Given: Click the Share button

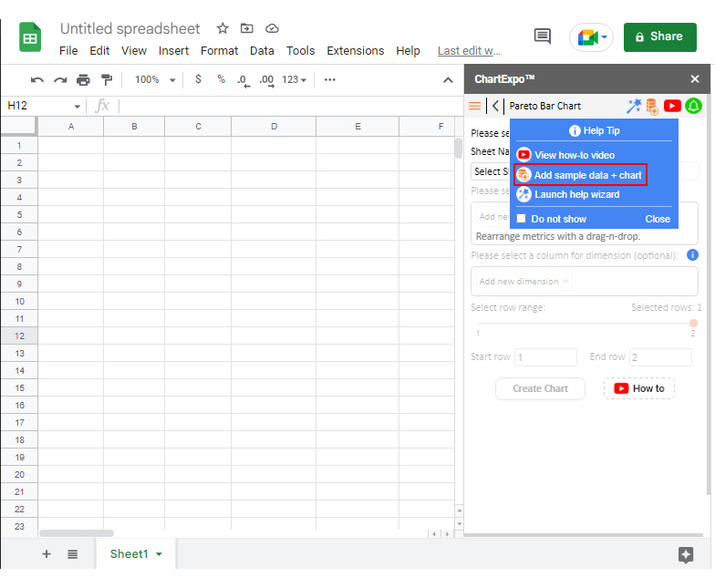Looking at the screenshot, I should (x=660, y=36).
